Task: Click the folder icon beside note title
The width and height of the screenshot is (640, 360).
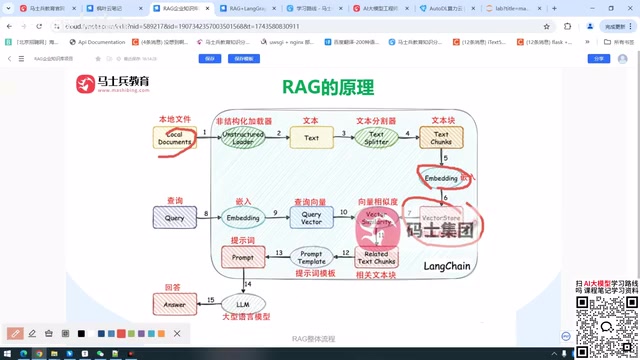Action: (109, 59)
